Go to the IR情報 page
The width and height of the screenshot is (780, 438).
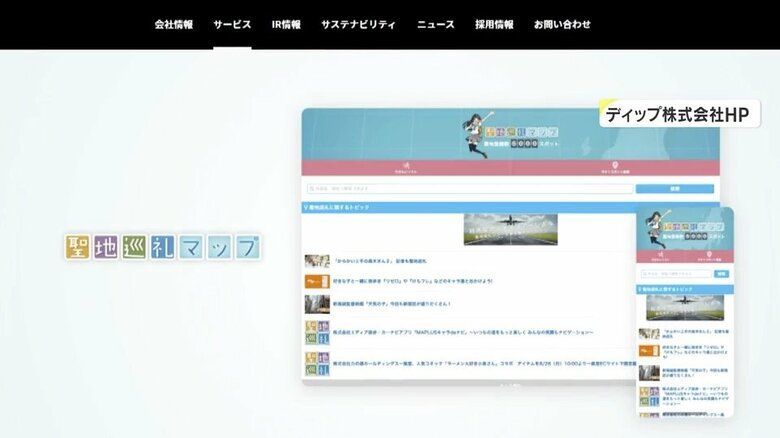[x=286, y=24]
